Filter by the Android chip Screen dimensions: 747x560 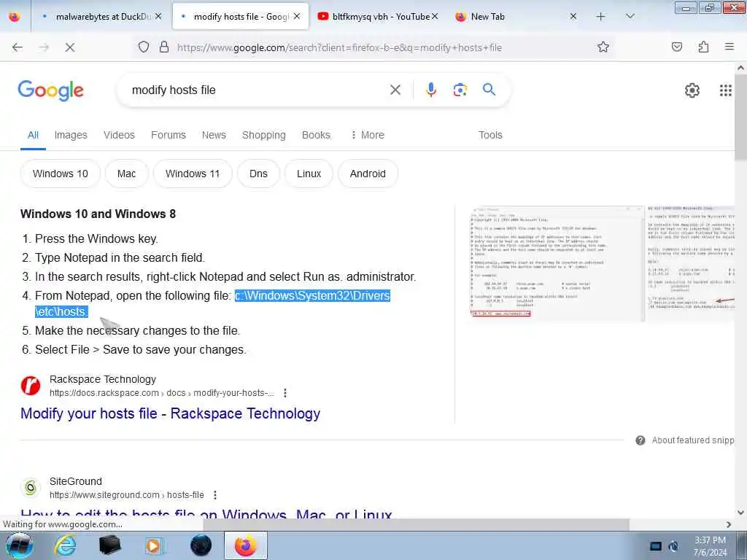[x=368, y=174]
